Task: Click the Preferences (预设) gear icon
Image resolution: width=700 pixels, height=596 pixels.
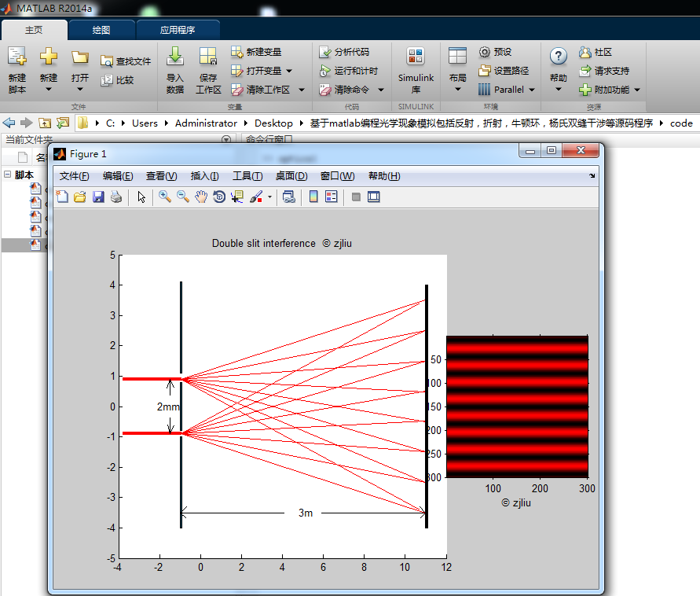Action: tap(485, 52)
